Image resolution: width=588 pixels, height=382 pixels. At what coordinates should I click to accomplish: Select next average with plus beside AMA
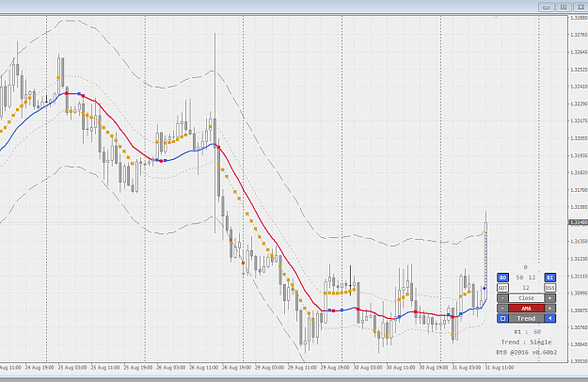(549, 309)
